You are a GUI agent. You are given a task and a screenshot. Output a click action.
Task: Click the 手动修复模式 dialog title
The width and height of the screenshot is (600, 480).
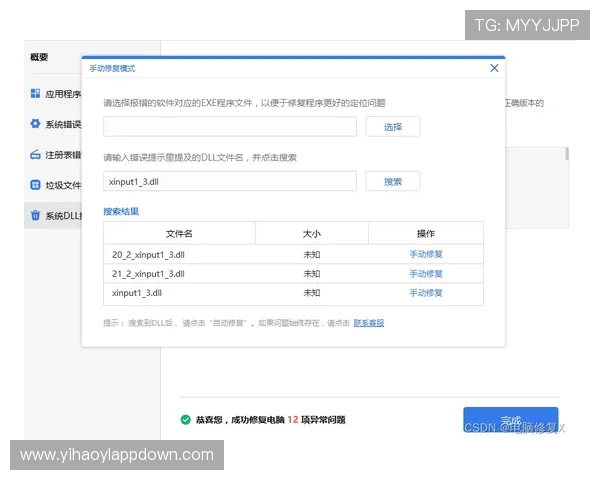pos(112,69)
